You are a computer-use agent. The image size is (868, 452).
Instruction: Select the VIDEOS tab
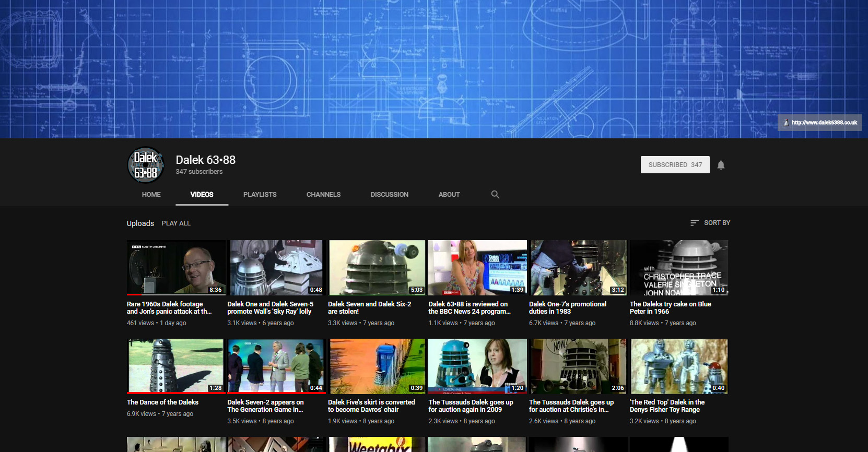coord(202,194)
